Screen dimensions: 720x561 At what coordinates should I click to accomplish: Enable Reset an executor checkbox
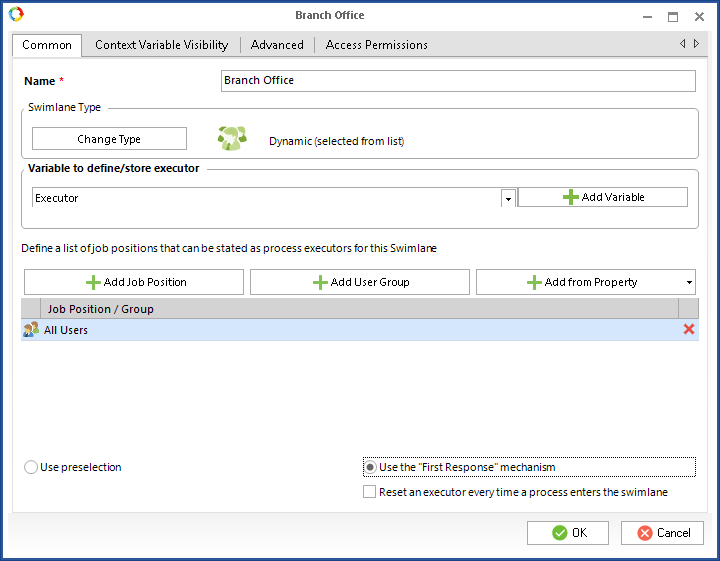pos(370,492)
